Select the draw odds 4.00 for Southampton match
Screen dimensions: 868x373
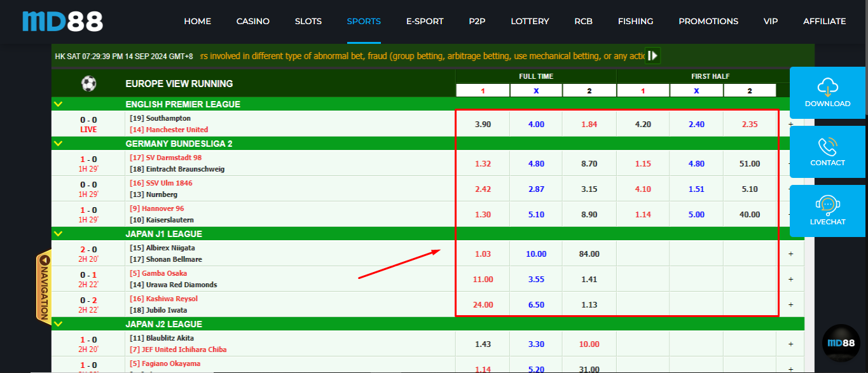[536, 125]
